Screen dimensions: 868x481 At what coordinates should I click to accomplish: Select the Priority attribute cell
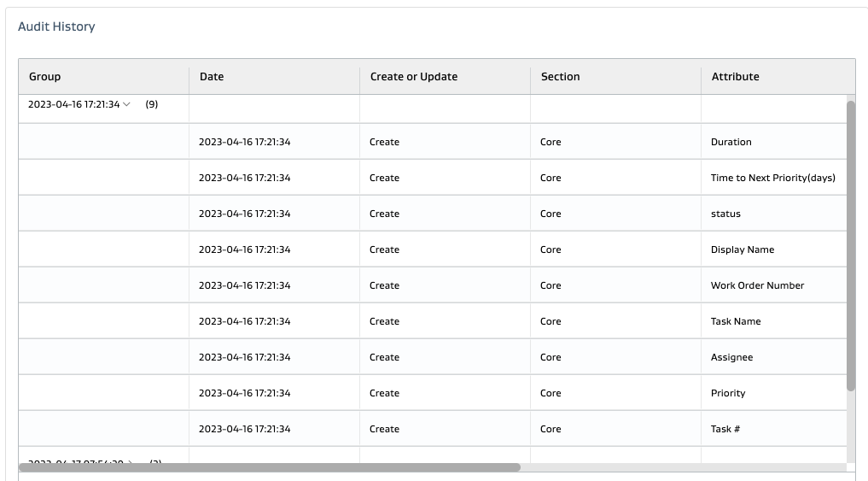click(x=728, y=394)
